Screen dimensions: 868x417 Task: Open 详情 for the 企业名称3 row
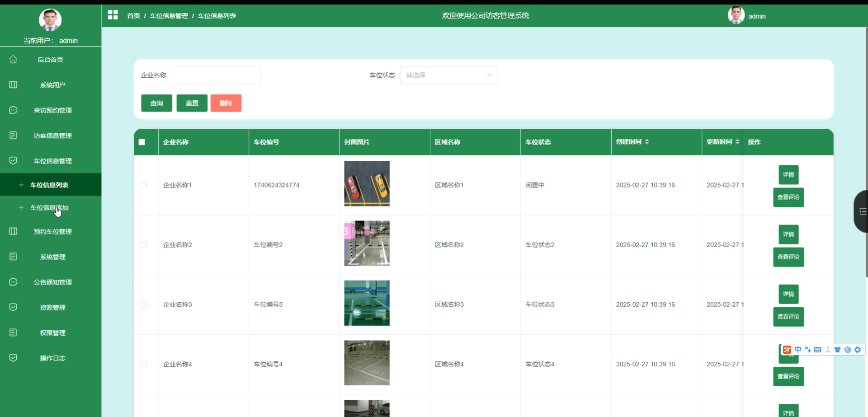[788, 294]
